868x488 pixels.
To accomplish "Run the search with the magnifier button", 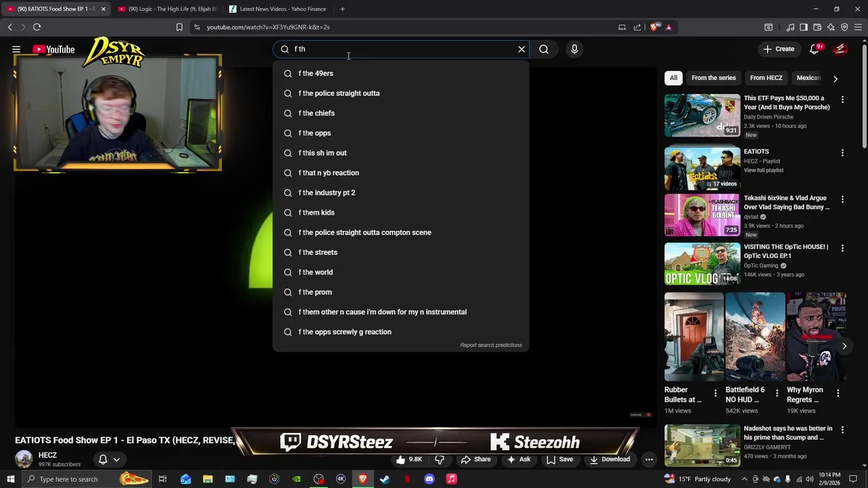I will [x=544, y=49].
